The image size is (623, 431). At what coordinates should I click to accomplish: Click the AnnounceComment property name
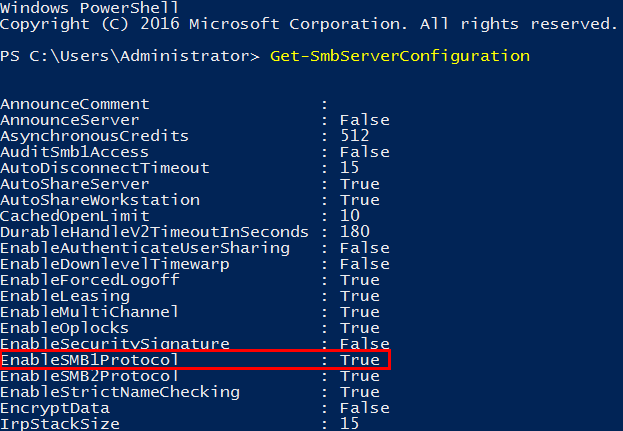click(x=75, y=104)
